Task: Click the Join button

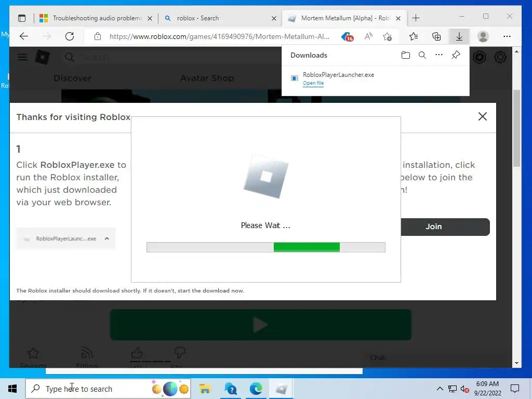Action: 445,227
